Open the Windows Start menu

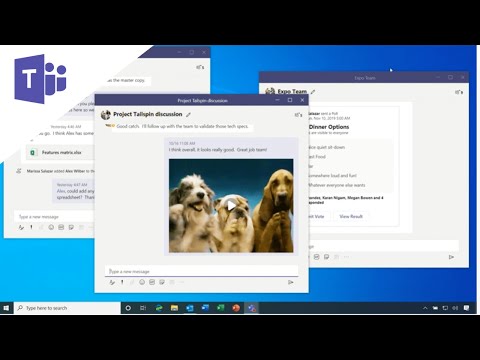tap(6, 308)
